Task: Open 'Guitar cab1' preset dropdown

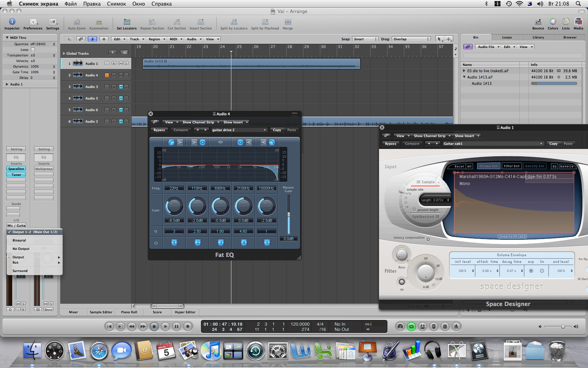Action: pyautogui.click(x=493, y=143)
